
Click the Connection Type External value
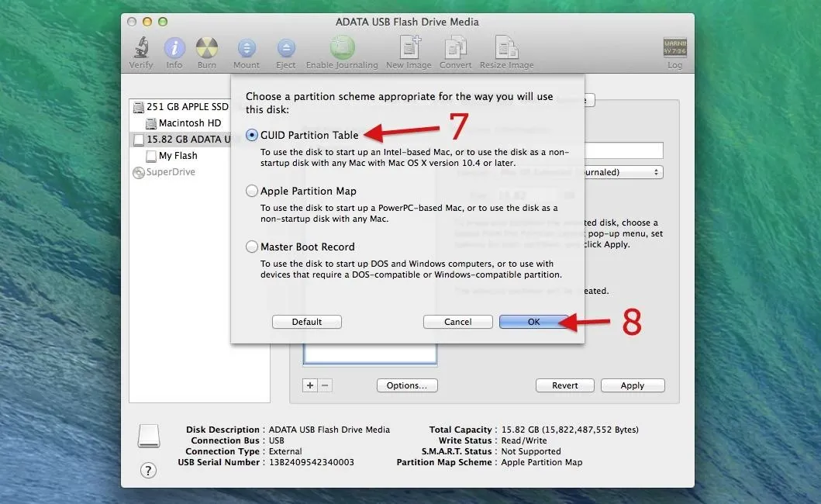[x=285, y=451]
